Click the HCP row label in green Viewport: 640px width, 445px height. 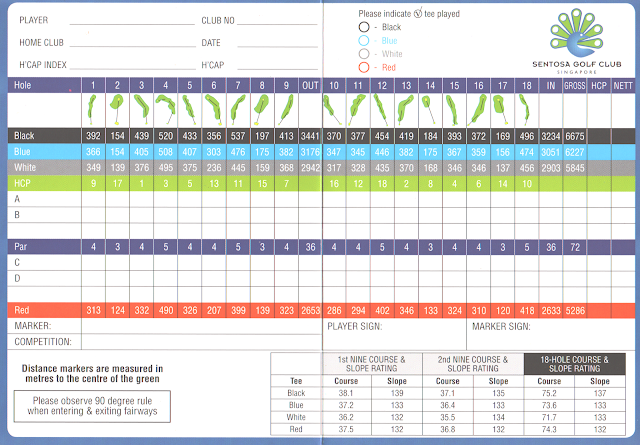pos(22,183)
